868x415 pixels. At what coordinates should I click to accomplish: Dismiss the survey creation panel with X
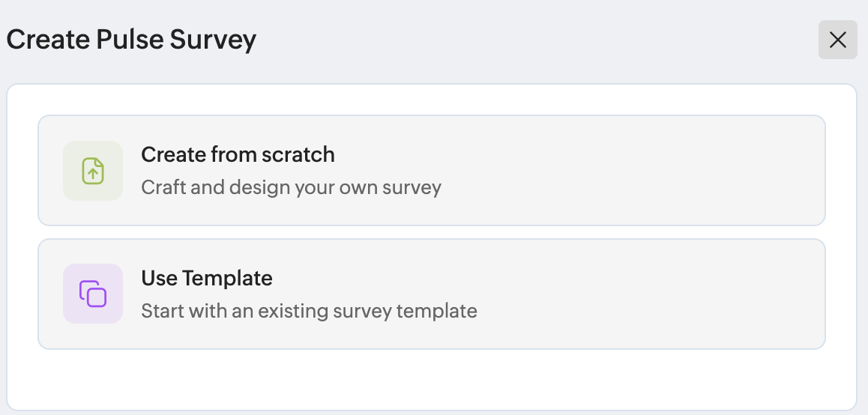pos(837,40)
